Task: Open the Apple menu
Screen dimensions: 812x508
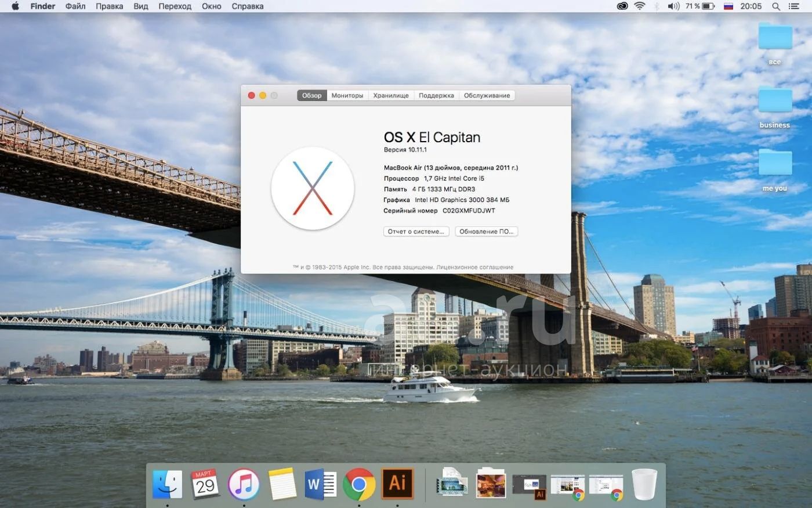Action: click(x=16, y=6)
